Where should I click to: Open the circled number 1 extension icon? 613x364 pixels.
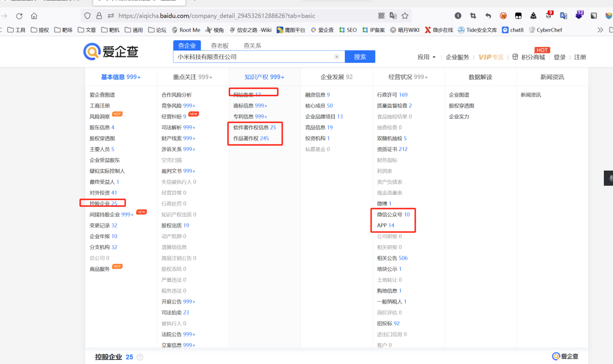tap(458, 16)
